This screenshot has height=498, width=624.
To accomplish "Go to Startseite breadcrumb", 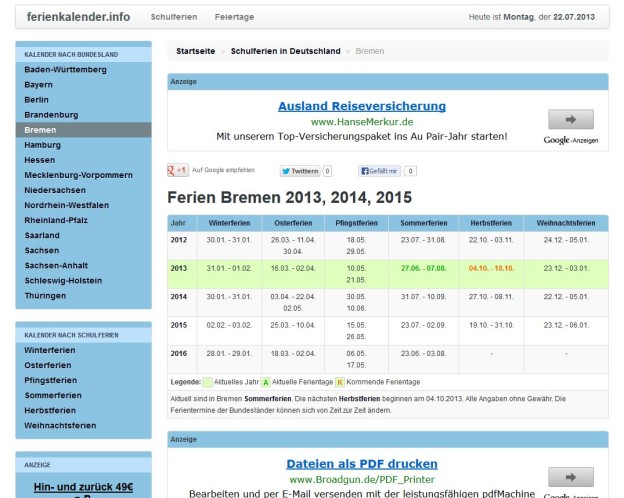I will click(x=195, y=51).
